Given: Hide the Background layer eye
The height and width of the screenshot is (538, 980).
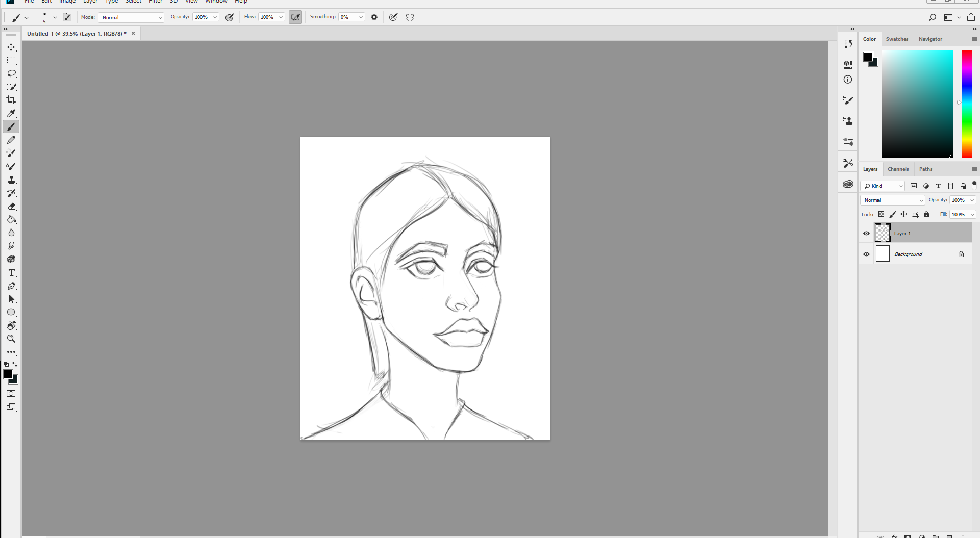Looking at the screenshot, I should click(x=866, y=254).
